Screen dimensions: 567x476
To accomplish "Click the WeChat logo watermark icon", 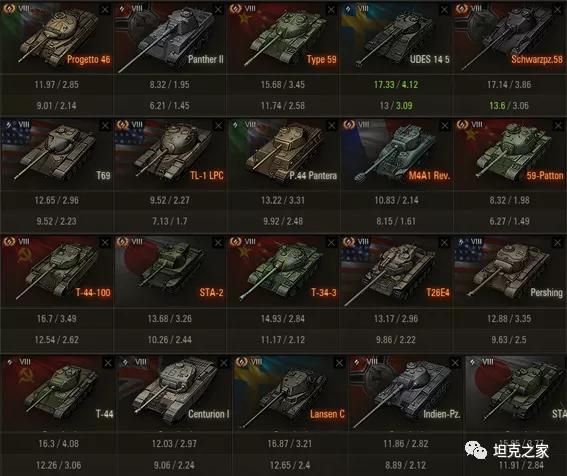I will tap(476, 450).
